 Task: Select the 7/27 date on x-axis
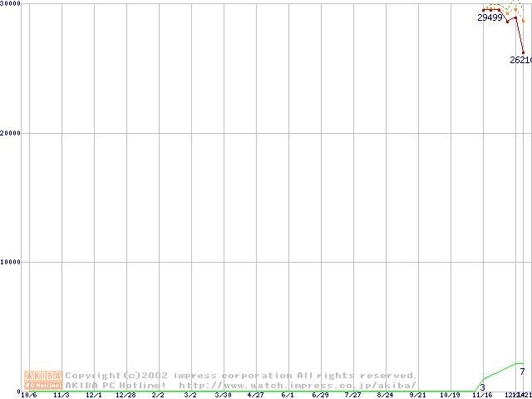tap(352, 396)
